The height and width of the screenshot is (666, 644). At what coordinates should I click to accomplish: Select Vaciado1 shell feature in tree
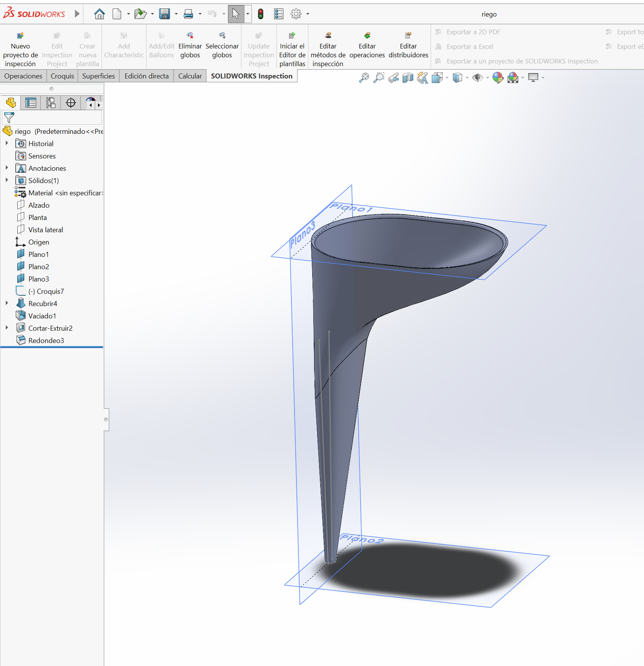[42, 316]
